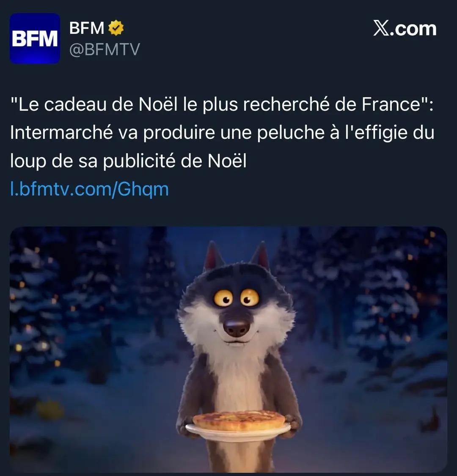The height and width of the screenshot is (476, 457).
Task: Select the word "Intermarché" in the tweet
Action: point(61,133)
